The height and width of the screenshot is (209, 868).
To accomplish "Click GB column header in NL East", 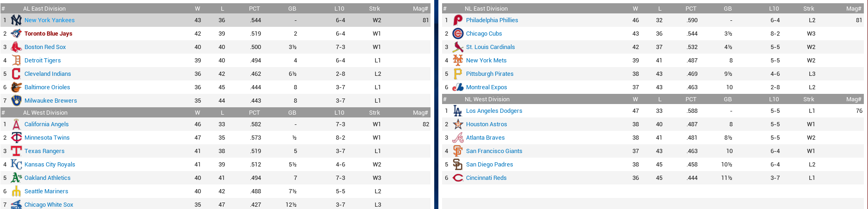I will 728,9.
